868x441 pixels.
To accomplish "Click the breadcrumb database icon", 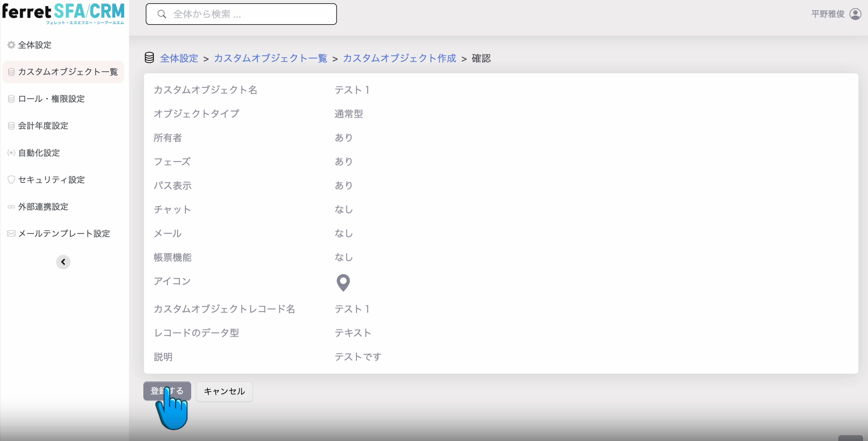I will [149, 58].
